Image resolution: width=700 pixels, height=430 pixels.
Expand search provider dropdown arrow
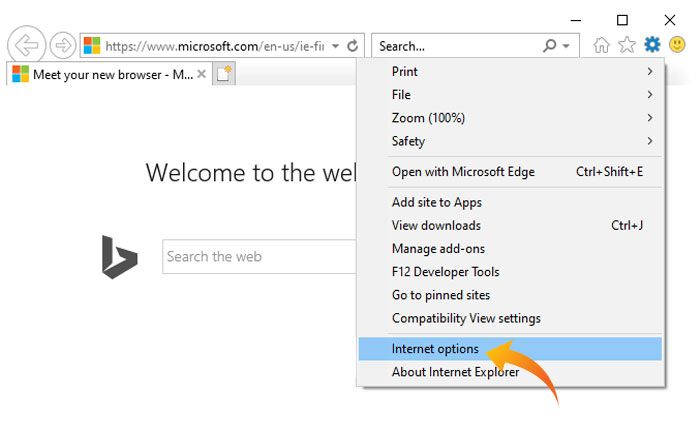pyautogui.click(x=566, y=46)
